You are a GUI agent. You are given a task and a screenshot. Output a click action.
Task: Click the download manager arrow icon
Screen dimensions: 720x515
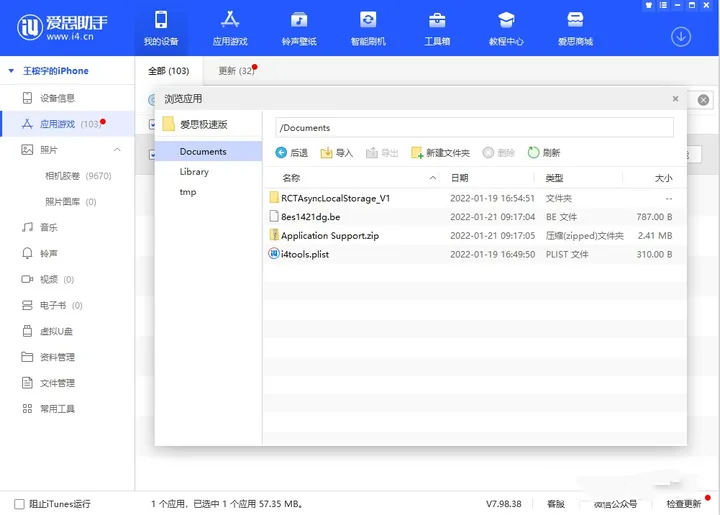click(681, 37)
